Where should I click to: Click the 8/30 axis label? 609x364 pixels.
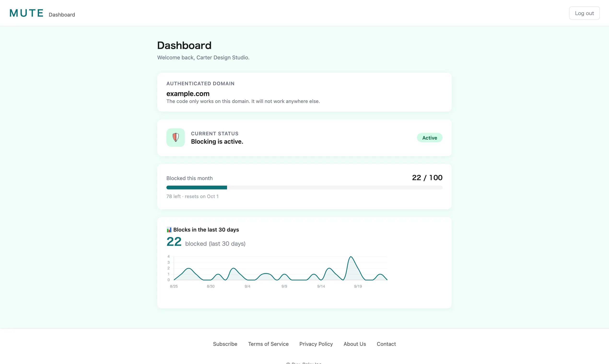pos(211,286)
